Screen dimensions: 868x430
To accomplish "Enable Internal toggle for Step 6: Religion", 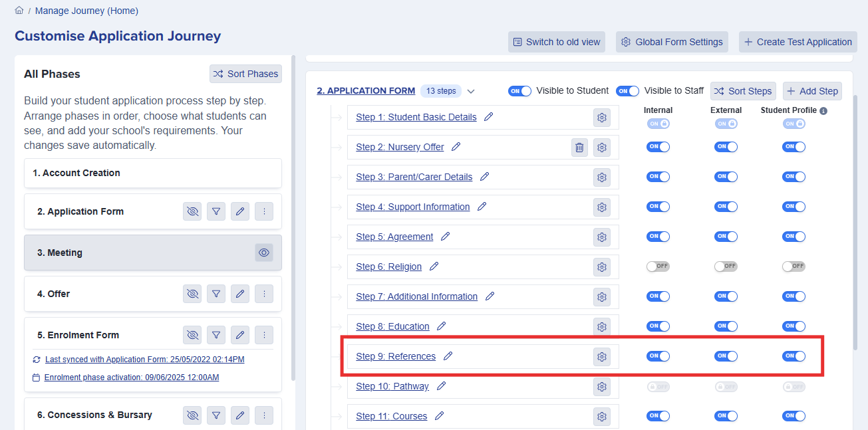I will [x=658, y=267].
